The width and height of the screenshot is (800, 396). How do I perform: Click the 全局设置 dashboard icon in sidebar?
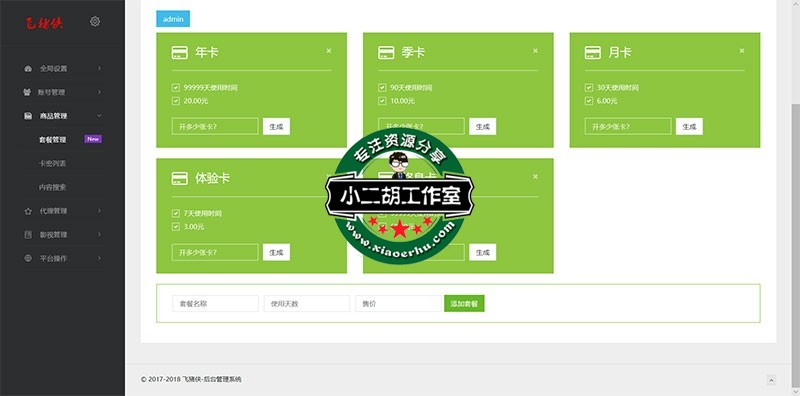(x=28, y=68)
